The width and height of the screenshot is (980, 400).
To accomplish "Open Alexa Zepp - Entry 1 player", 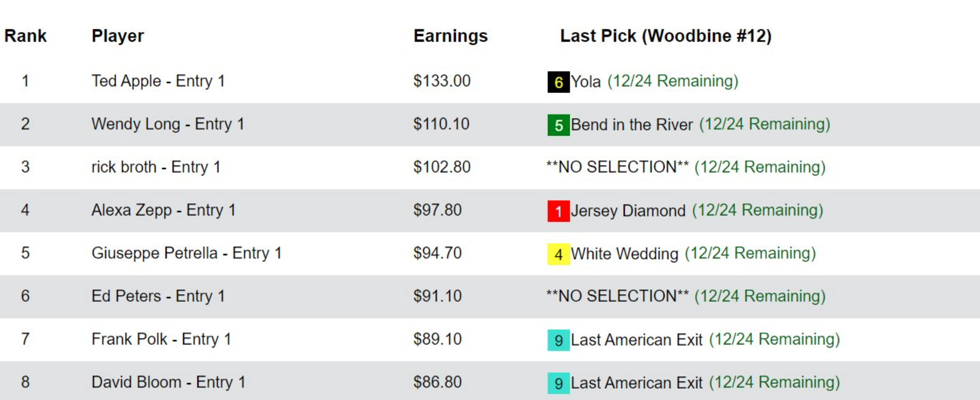I will [163, 210].
